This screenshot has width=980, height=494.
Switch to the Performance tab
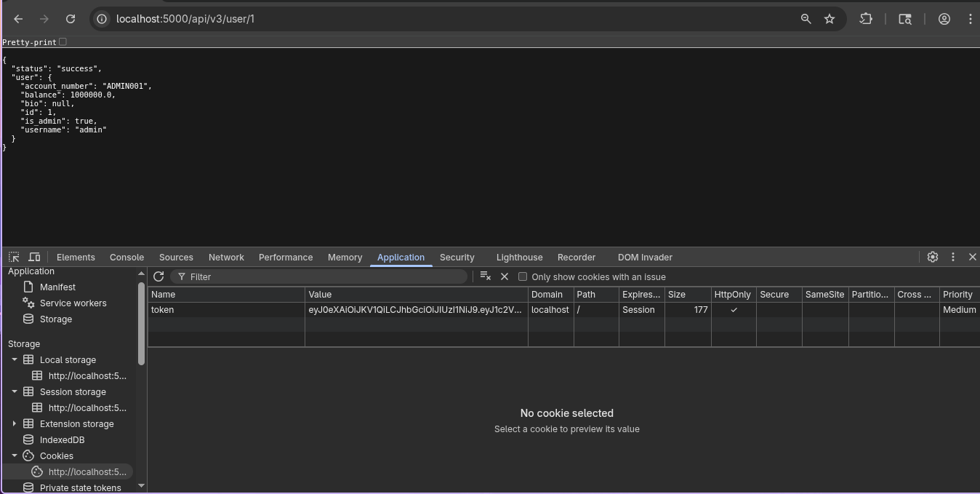[286, 258]
